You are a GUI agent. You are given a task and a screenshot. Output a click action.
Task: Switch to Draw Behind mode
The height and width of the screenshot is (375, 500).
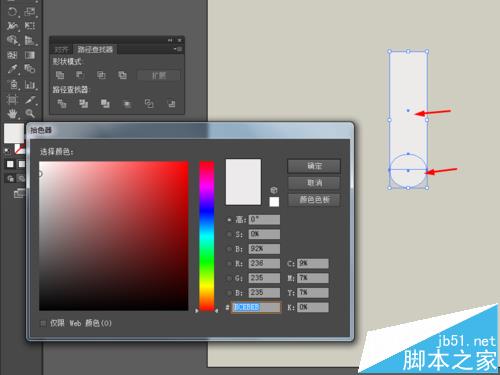click(21, 179)
